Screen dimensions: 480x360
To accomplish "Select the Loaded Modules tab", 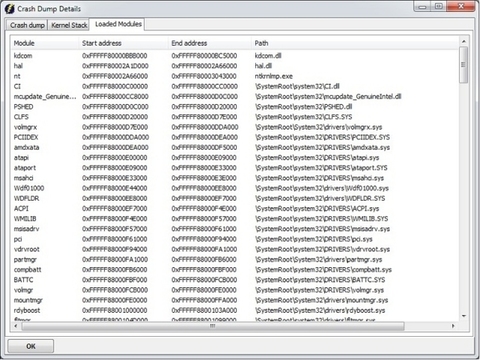I will tap(118, 24).
